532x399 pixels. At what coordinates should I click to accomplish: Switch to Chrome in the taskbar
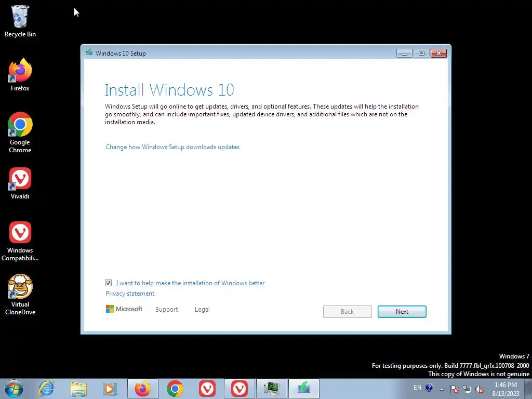point(175,389)
